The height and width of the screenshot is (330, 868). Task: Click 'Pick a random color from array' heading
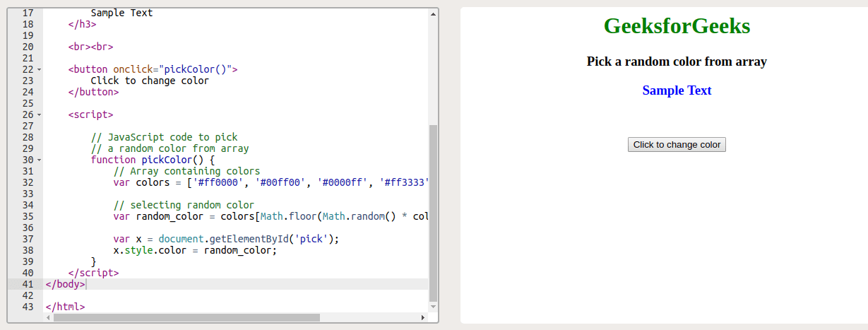[x=677, y=61]
